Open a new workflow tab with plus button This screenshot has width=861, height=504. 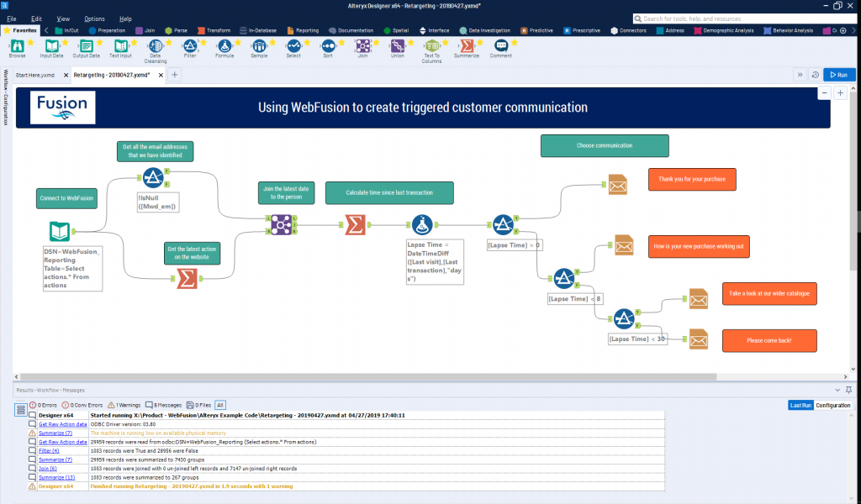(175, 75)
